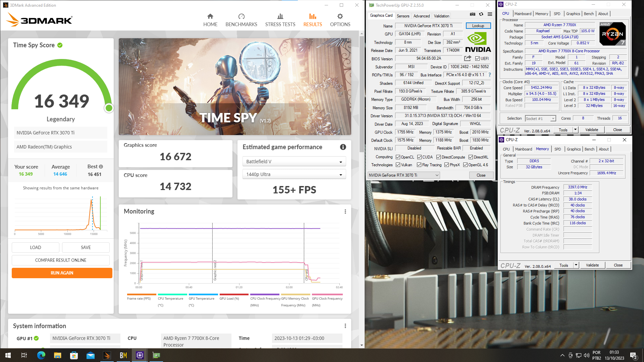This screenshot has width=644, height=362.
Task: Expand the Battlefield V game dropdown
Action: tap(294, 162)
